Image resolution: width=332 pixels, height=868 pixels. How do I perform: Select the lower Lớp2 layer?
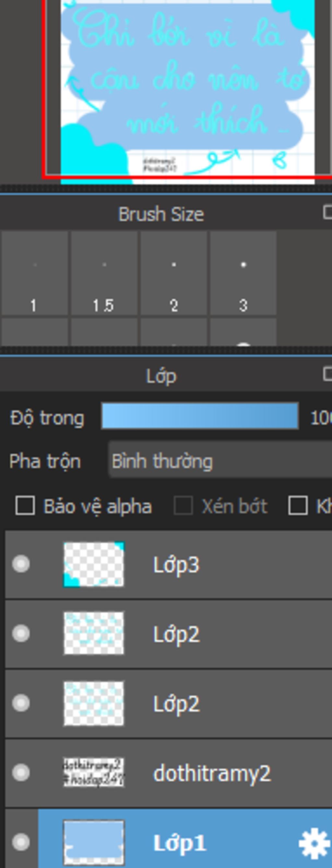click(x=169, y=703)
